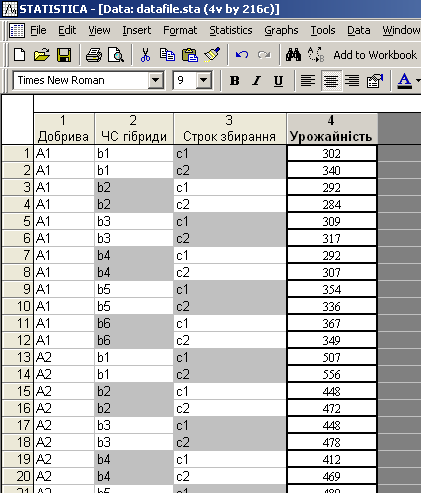Click the font color A swatch
Viewport: 421px width, 493px height.
405,81
